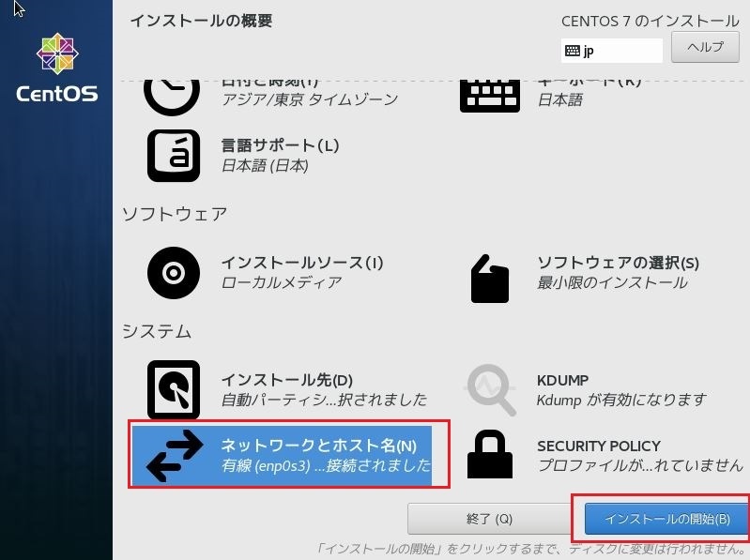Click 終了(Q) to quit the installer
750x560 pixels.
click(489, 519)
